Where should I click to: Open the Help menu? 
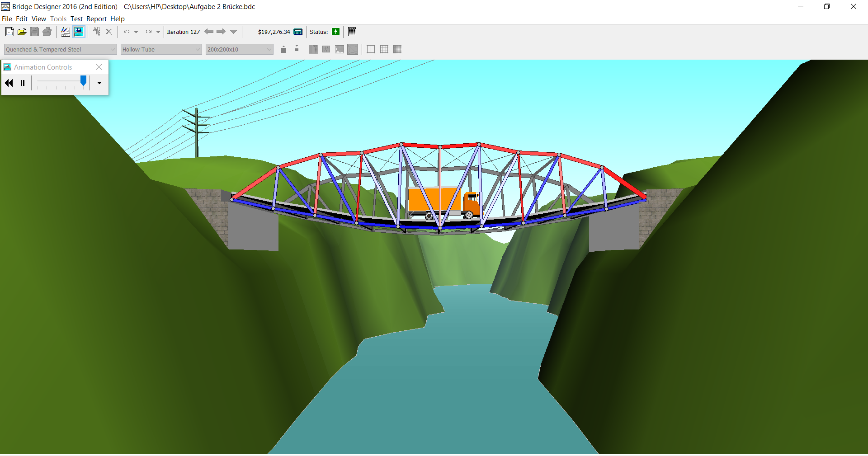[x=118, y=19]
